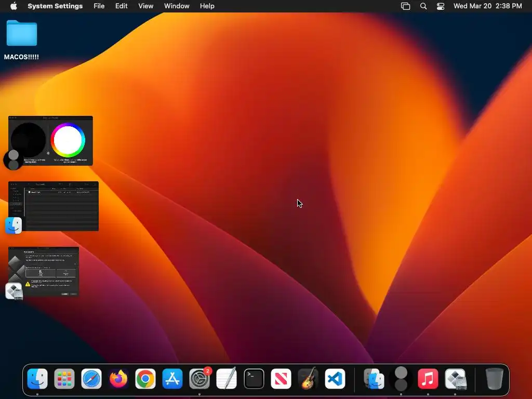The image size is (532, 399).
Task: Launch Music from the Dock
Action: [428, 379]
